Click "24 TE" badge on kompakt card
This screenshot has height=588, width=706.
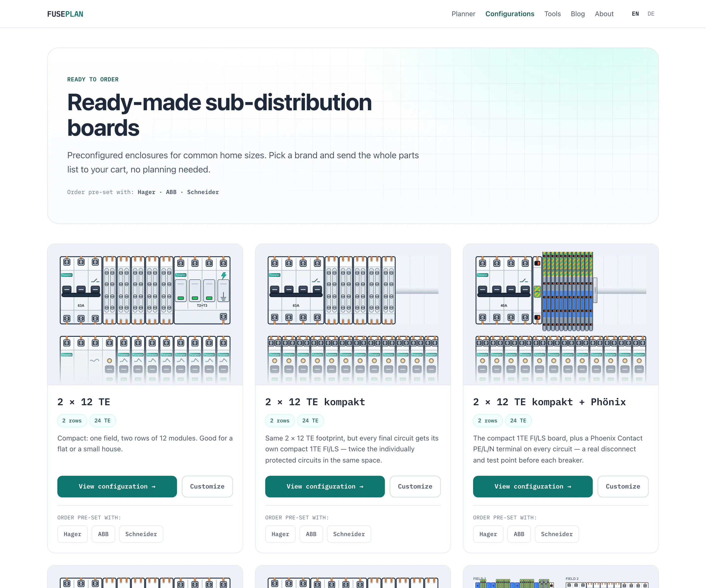point(310,420)
